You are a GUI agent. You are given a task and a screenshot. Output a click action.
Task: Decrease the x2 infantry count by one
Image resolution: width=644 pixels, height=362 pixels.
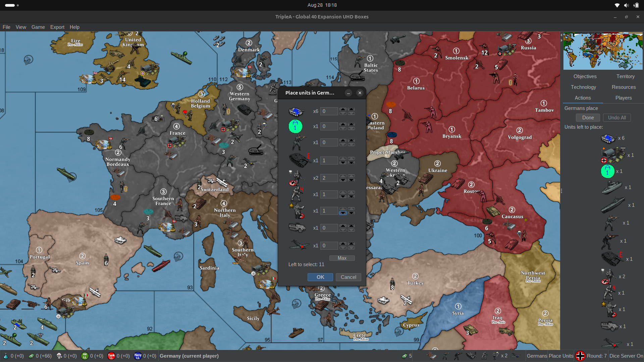pyautogui.click(x=343, y=180)
